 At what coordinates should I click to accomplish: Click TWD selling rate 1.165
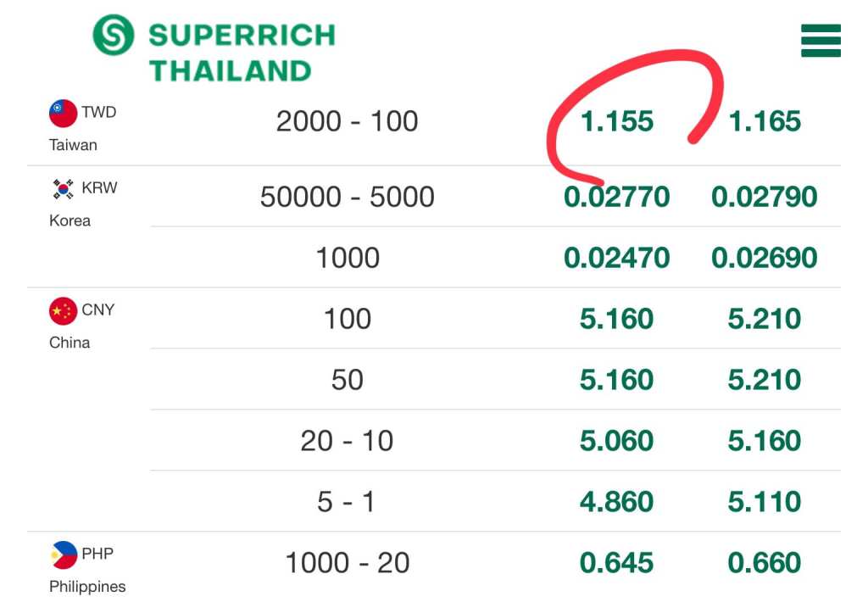765,121
